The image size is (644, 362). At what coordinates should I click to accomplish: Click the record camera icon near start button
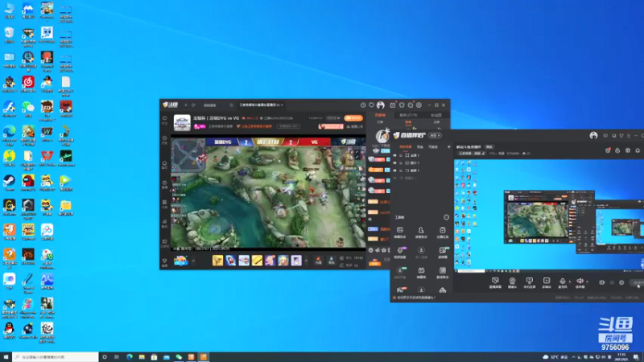coord(601,282)
